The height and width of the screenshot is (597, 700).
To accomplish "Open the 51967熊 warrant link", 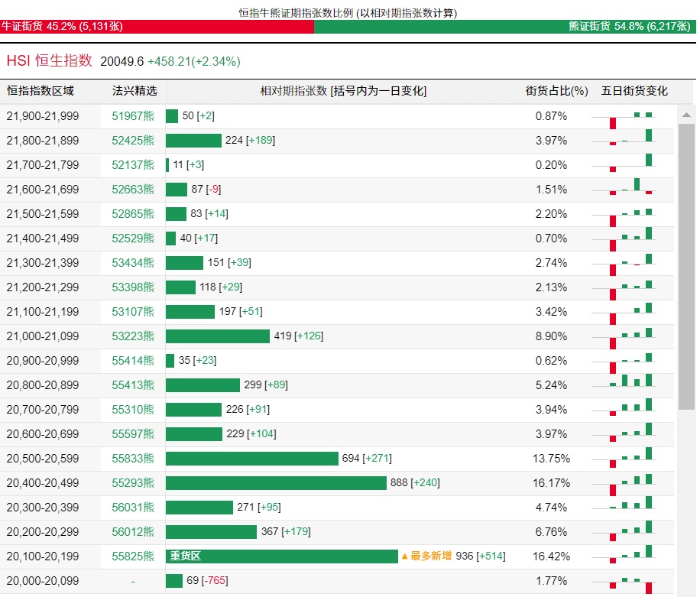I will point(133,116).
